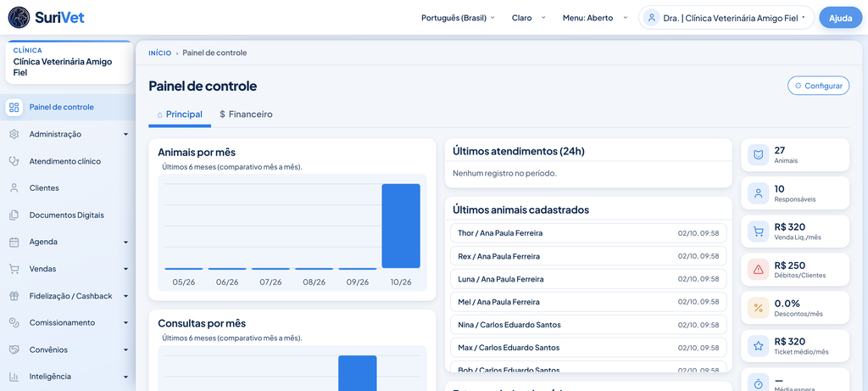Viewport: 868px width, 391px height.
Task: Switch to the Financeiro tab
Action: click(246, 115)
